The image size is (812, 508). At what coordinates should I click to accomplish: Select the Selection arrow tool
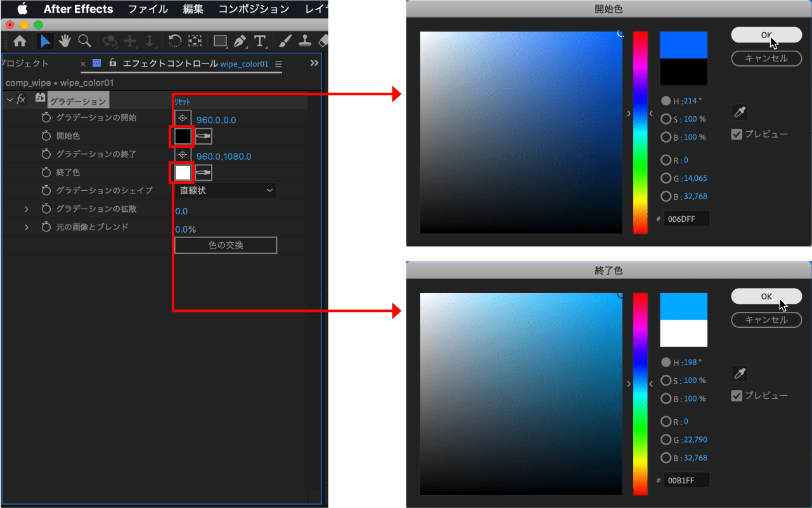[45, 41]
